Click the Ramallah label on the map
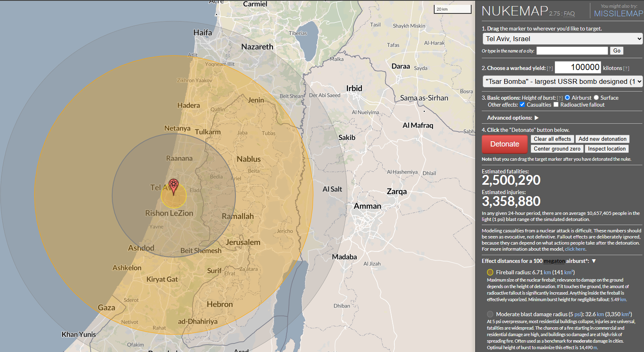 coord(238,216)
